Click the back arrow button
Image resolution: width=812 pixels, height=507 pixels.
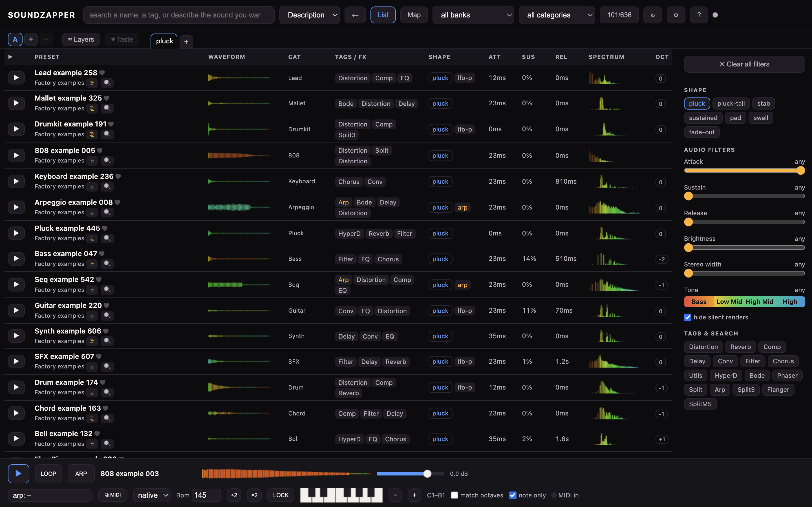click(x=355, y=15)
